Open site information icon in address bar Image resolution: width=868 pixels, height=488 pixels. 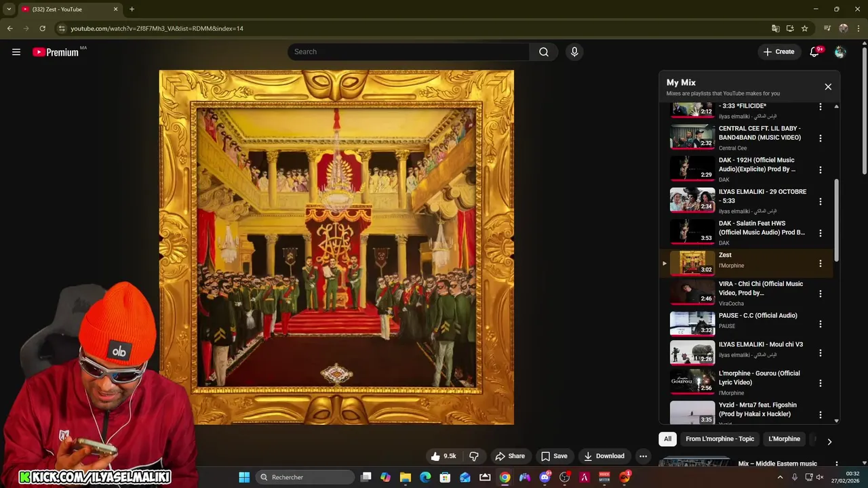(62, 28)
